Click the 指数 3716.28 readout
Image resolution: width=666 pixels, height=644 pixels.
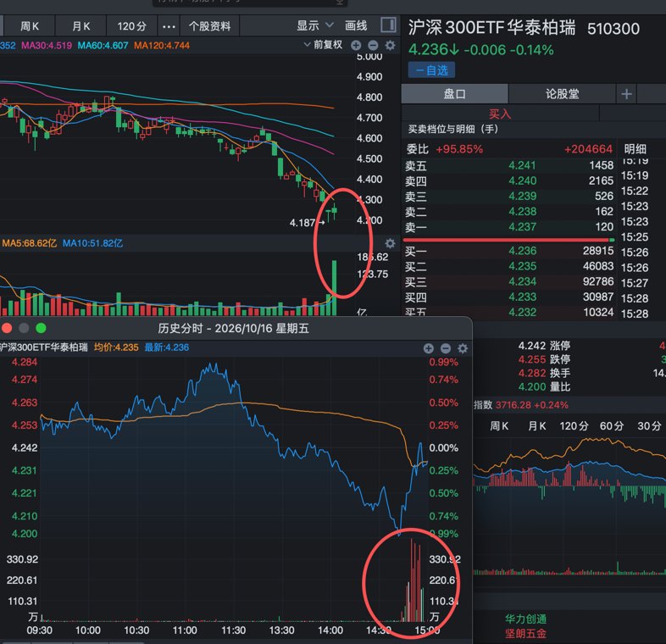(521, 405)
